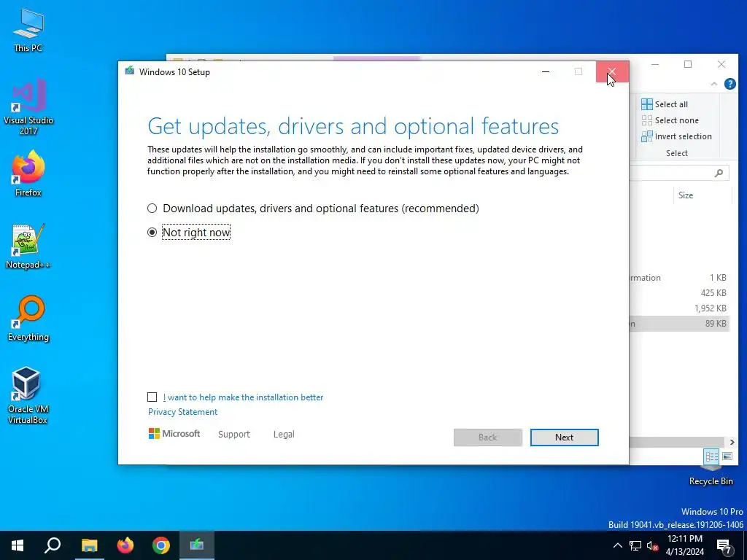Click Invert selection in File Explorer ribbon
Screen dimensions: 747x560
pyautogui.click(x=676, y=136)
